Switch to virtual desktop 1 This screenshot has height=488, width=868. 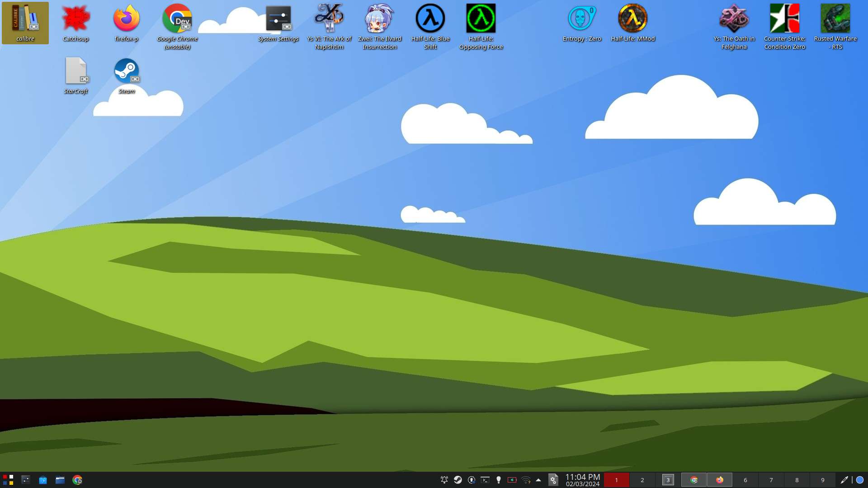point(616,480)
